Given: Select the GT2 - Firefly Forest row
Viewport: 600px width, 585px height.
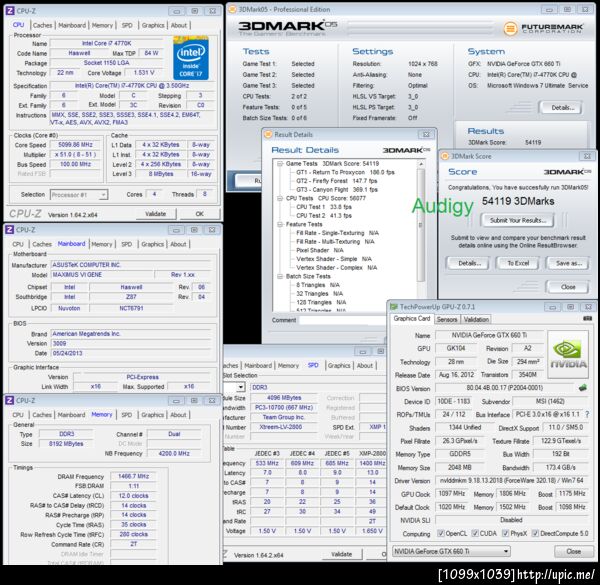Looking at the screenshot, I should (337, 181).
